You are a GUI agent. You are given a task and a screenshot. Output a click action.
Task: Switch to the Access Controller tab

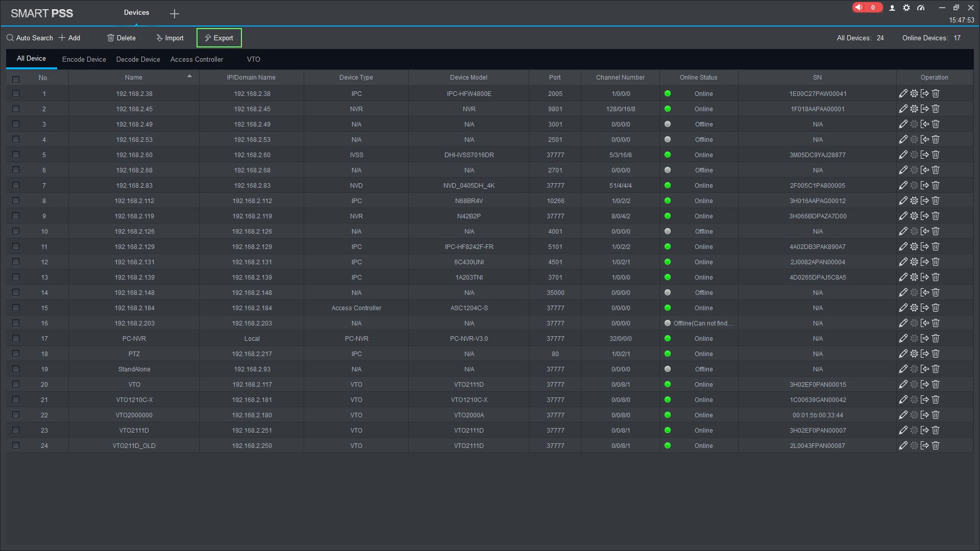[x=197, y=59]
